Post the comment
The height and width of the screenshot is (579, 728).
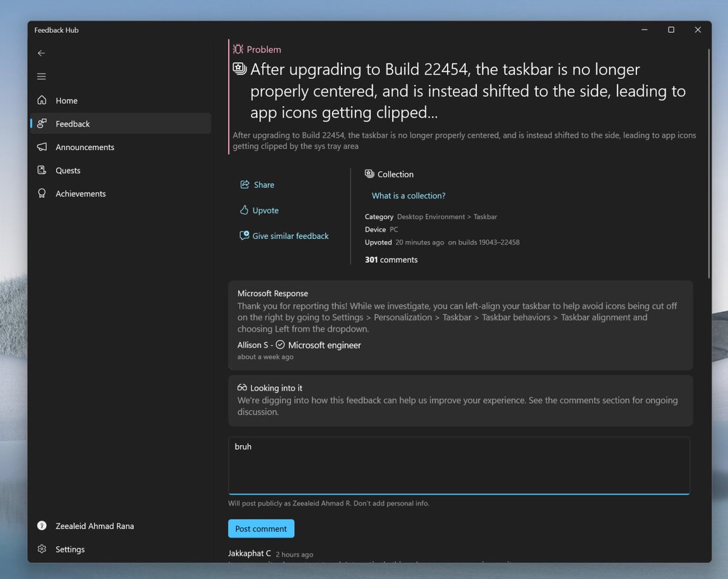[x=261, y=529]
